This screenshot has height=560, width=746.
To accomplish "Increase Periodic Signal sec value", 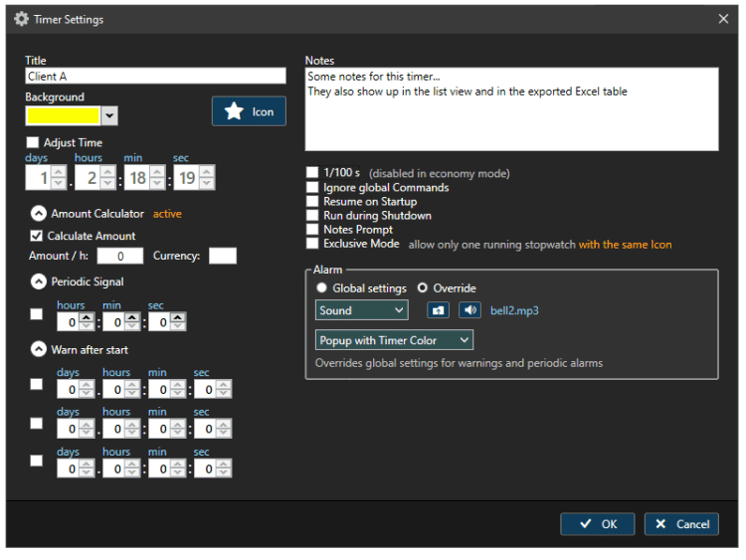I will 177,318.
